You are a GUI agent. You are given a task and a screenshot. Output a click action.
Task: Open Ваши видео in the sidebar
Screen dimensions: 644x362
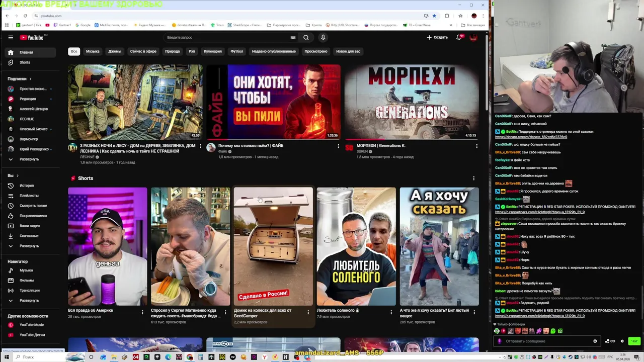pyautogui.click(x=31, y=226)
